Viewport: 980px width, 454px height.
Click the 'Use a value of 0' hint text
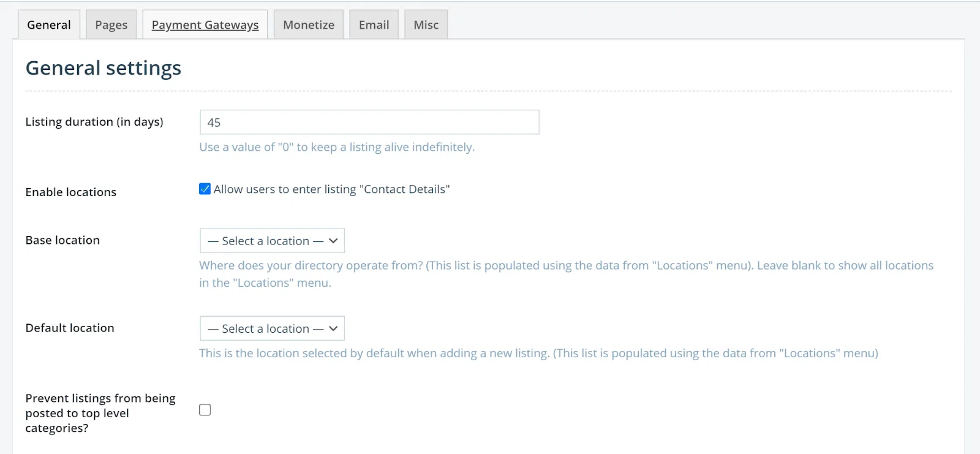pyautogui.click(x=337, y=147)
